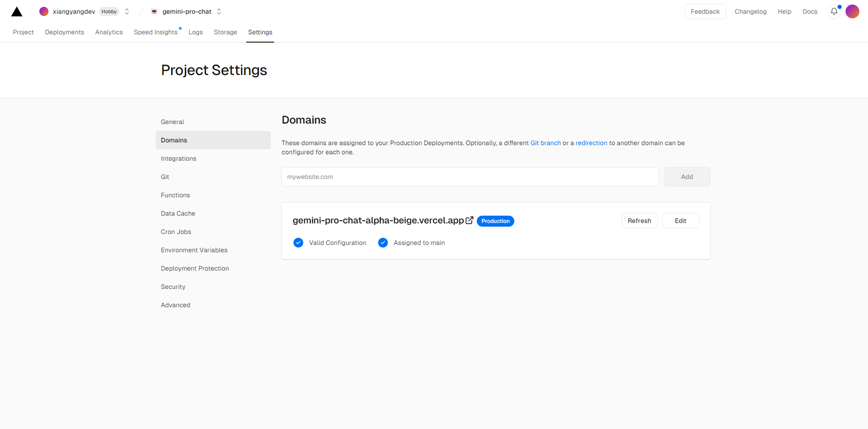Viewport: 868px width, 429px height.
Task: Click the Domains section heading
Action: (304, 120)
